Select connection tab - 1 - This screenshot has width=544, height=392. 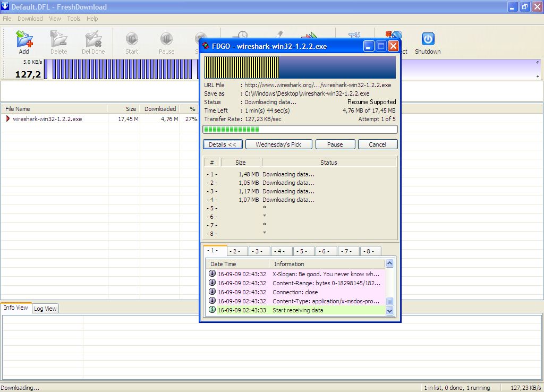coord(215,251)
